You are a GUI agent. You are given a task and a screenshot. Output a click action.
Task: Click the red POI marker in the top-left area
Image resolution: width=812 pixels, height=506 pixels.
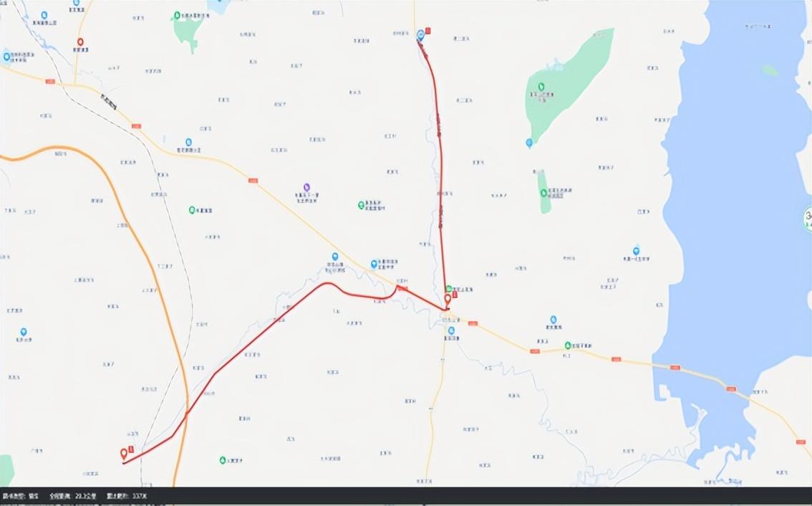pos(80,42)
